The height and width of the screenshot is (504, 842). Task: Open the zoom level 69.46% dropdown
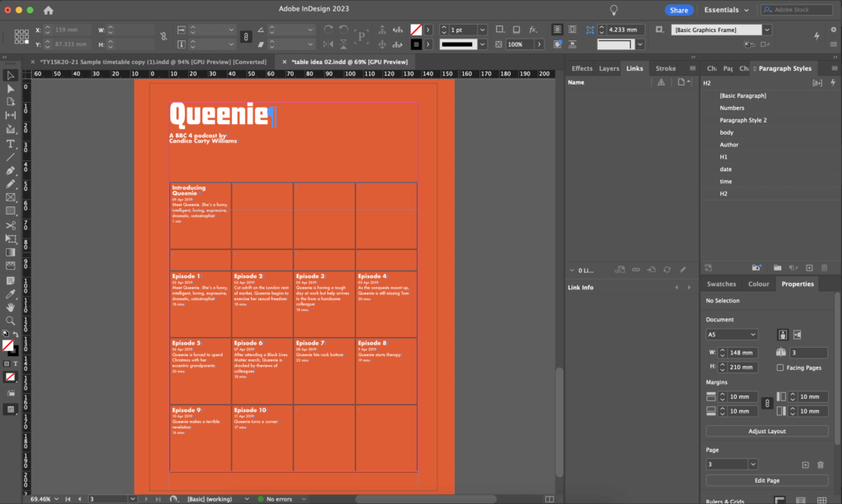[57, 499]
